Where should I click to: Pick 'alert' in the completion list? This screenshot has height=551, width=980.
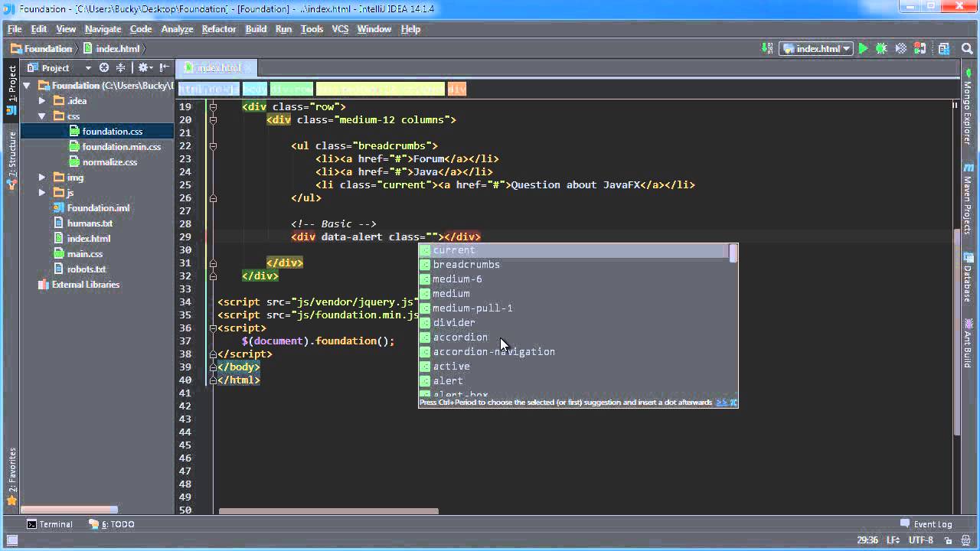[573, 381]
